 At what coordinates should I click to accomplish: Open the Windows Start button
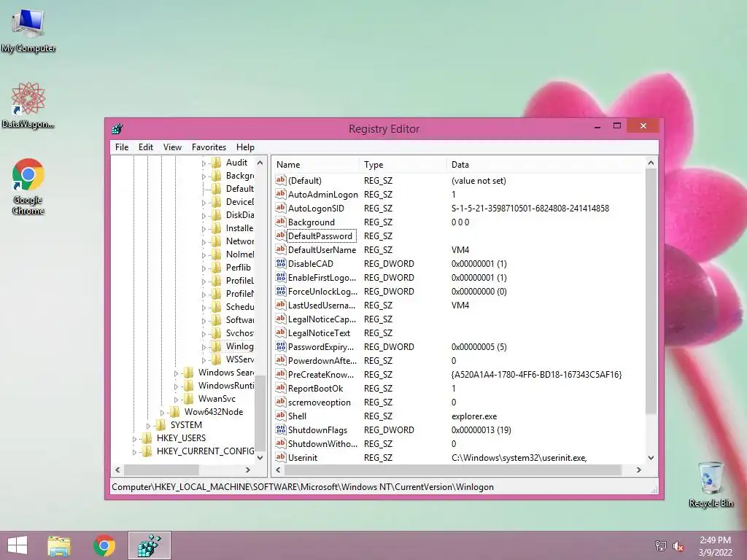[18, 545]
